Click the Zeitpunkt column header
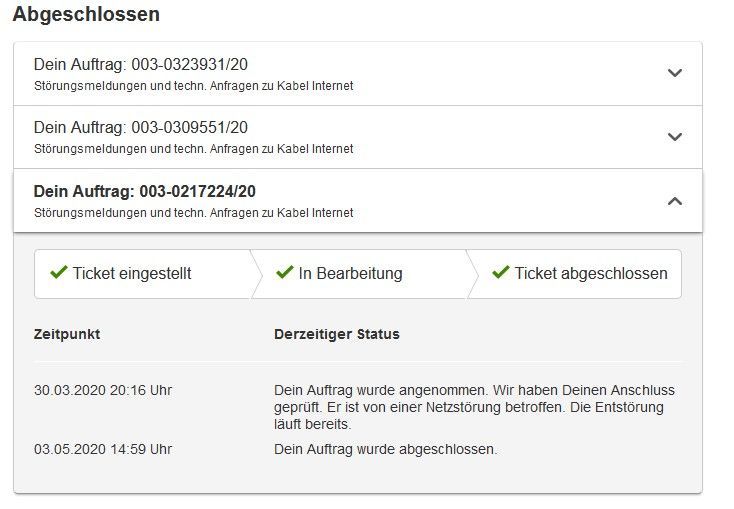Screen dimensions: 734x509 click(67, 334)
